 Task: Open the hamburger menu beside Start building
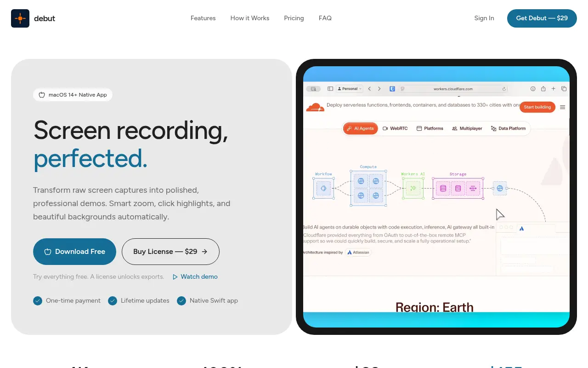coord(563,107)
